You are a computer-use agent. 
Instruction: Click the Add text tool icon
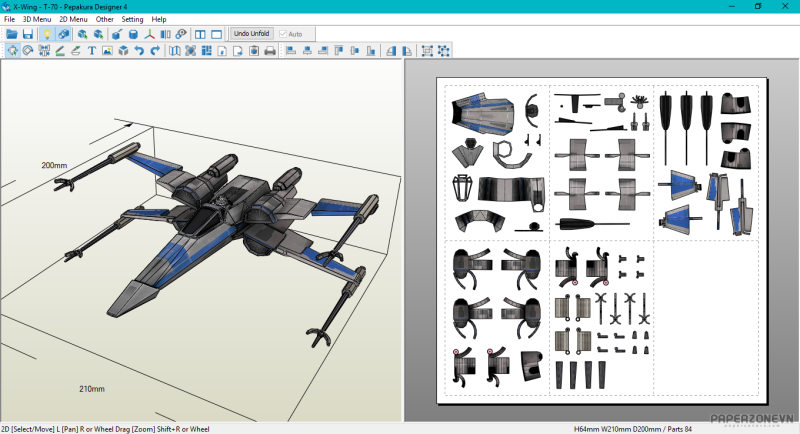(92, 50)
